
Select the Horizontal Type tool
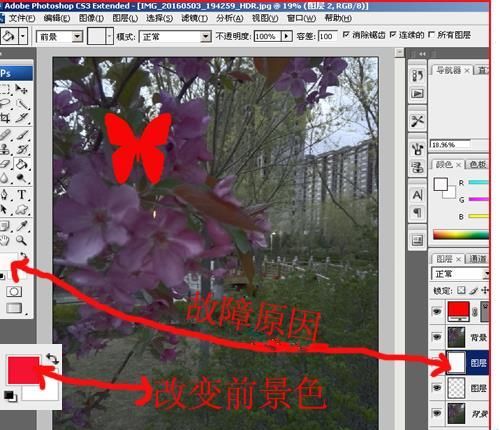22,195
